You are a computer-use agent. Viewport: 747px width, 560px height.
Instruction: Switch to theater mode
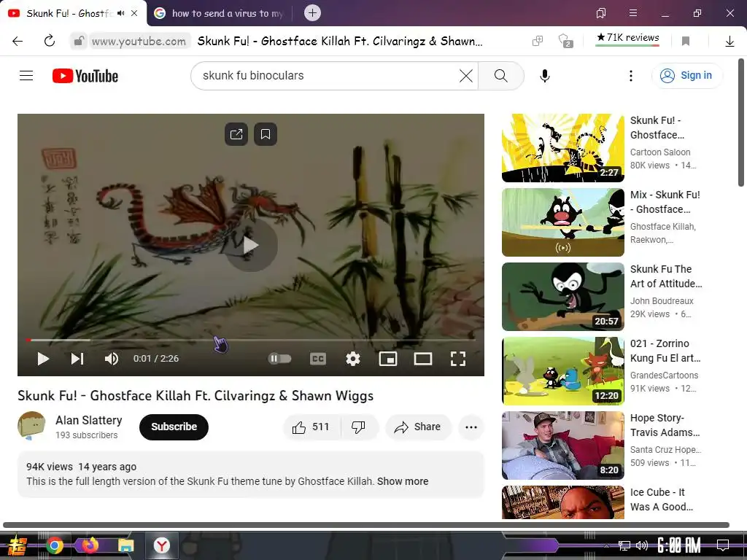coord(422,359)
